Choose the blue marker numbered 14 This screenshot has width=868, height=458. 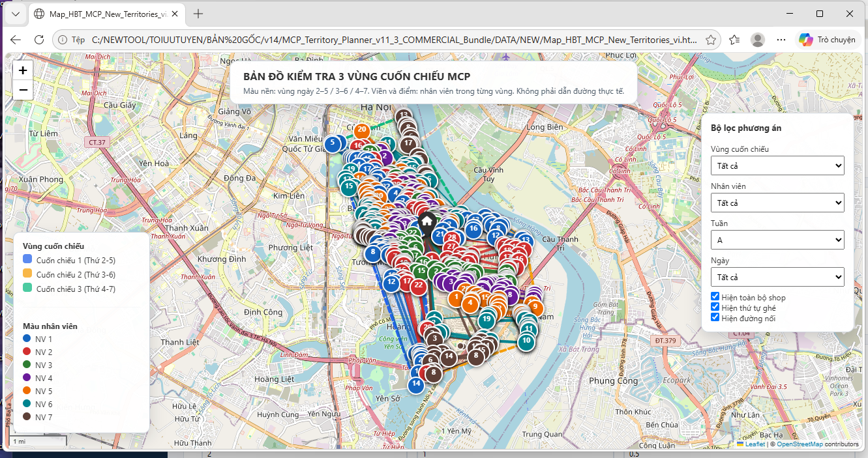pos(416,384)
